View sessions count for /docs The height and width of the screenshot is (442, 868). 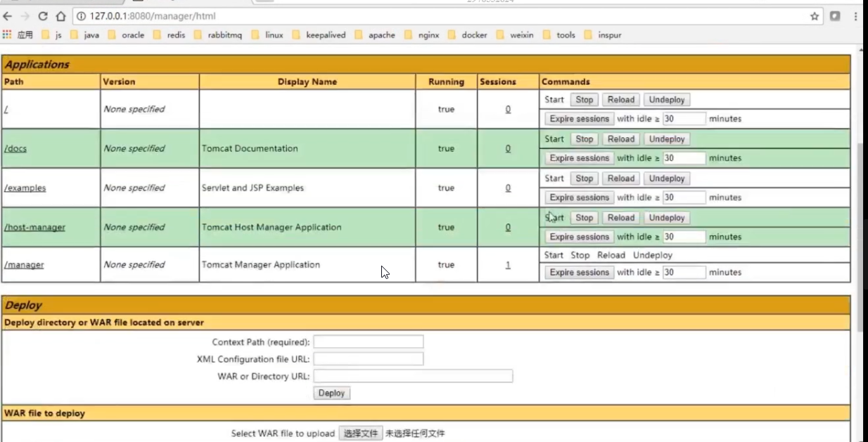508,149
